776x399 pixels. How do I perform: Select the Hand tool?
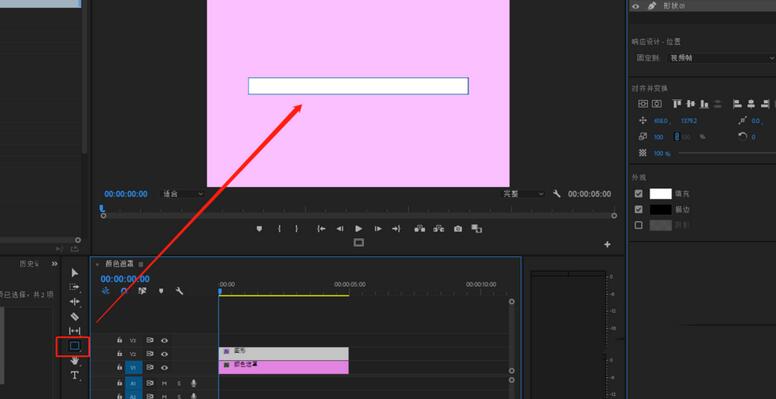[75, 360]
